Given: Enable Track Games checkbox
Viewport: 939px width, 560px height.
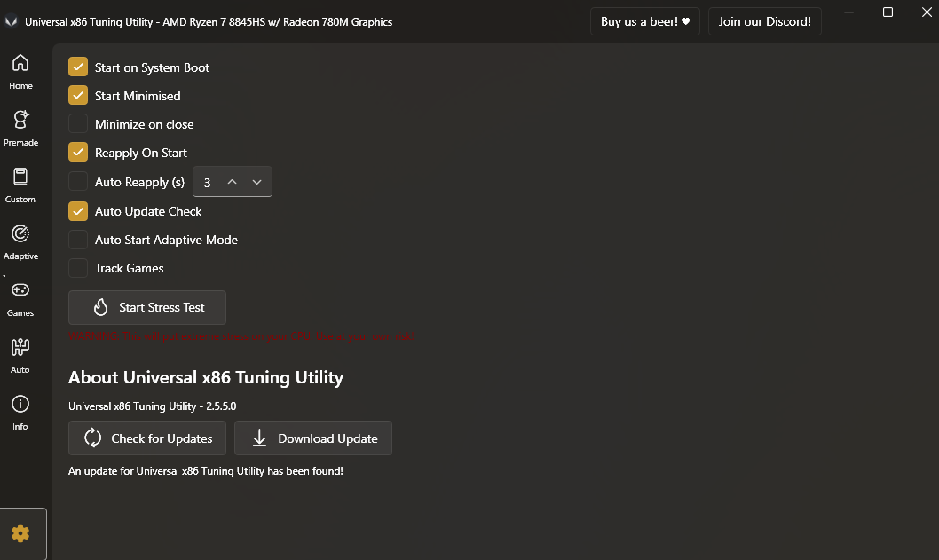Looking at the screenshot, I should point(78,268).
